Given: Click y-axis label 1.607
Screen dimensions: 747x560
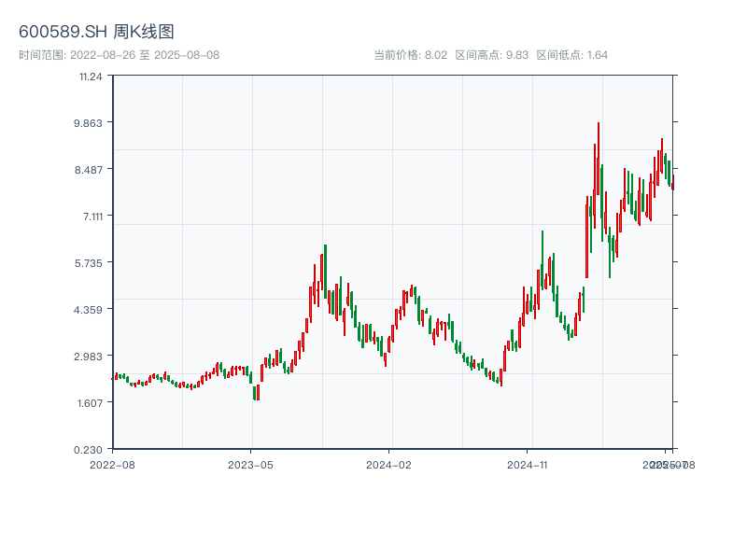Looking at the screenshot, I should coord(90,403).
